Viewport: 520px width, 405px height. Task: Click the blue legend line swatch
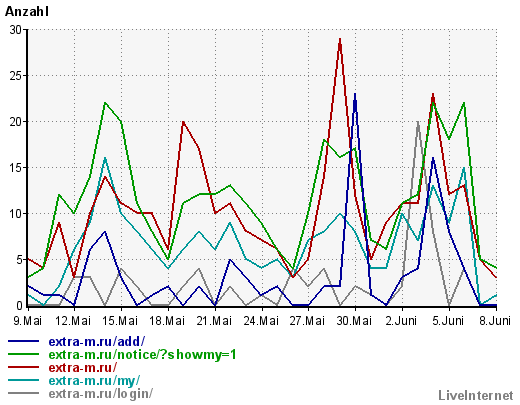[x=23, y=341]
